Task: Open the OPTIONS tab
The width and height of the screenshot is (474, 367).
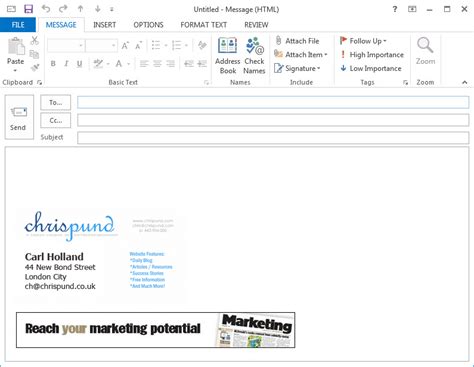Action: pyautogui.click(x=148, y=25)
